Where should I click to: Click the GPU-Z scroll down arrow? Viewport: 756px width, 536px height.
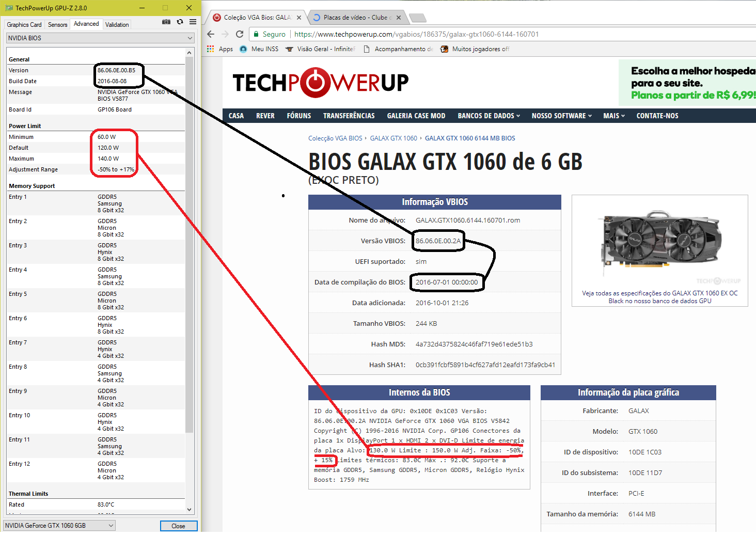(x=189, y=509)
